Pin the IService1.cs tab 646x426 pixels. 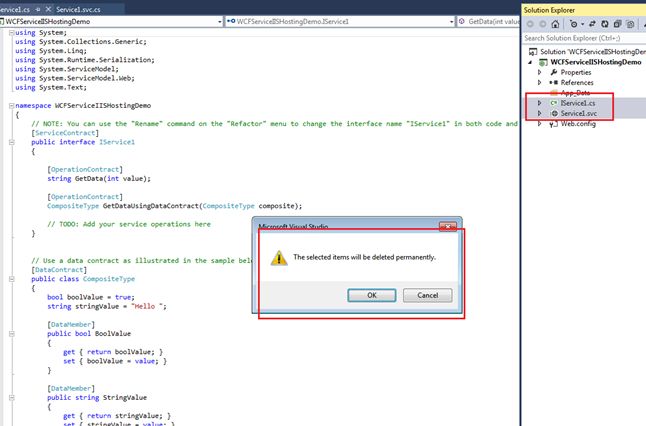38,9
